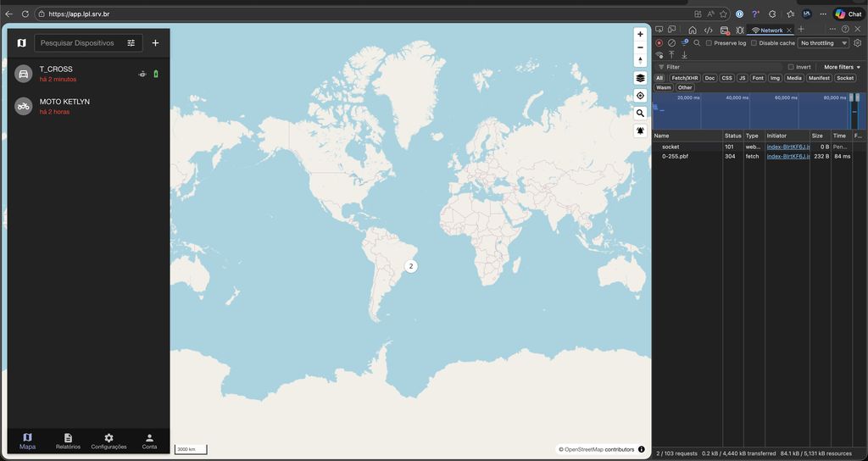Open DevTools more tools plus menu
Viewport: 868px width, 461px height.
click(801, 30)
